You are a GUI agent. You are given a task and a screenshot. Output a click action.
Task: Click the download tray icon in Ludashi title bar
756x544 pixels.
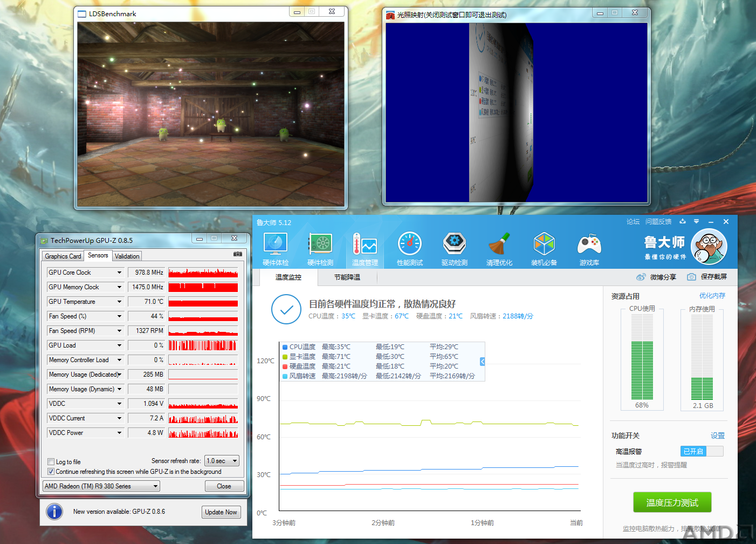pos(683,221)
